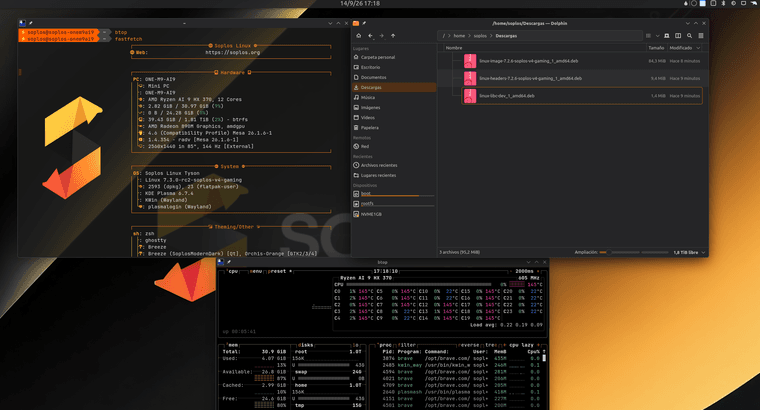Open Vídeos in Places sidebar

pos(394,118)
